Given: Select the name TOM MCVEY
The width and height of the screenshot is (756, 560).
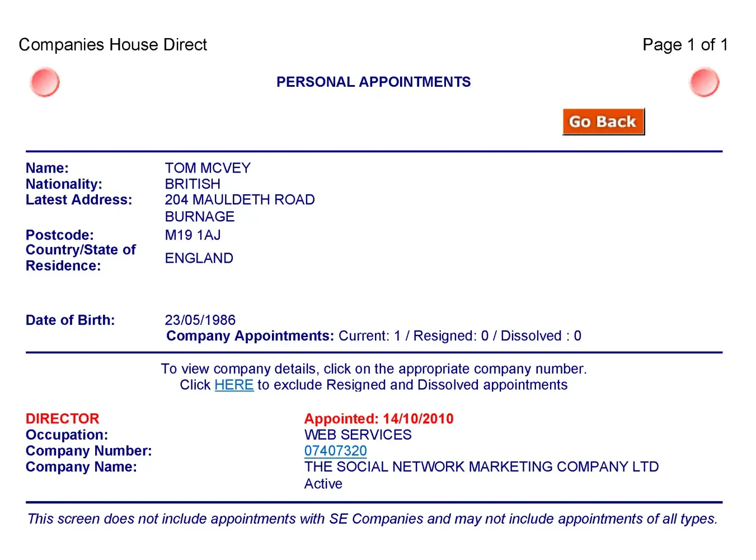Looking at the screenshot, I should coord(208,168).
